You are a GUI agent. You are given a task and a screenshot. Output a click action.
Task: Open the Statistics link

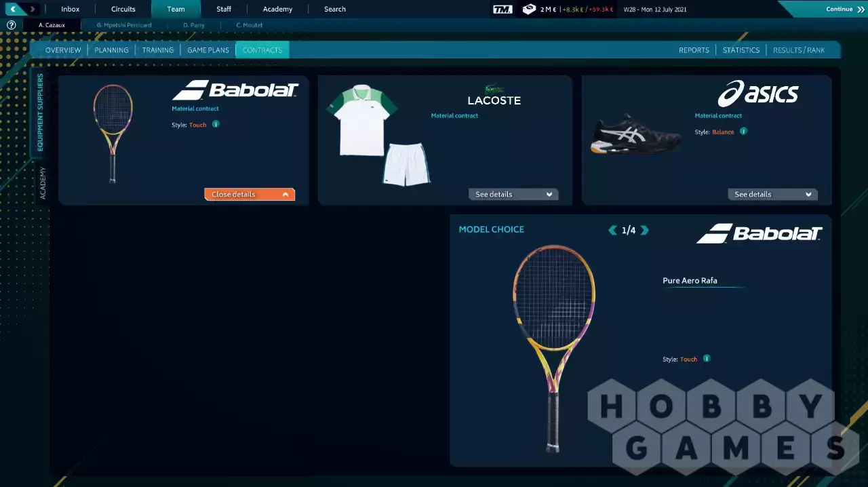(x=741, y=50)
